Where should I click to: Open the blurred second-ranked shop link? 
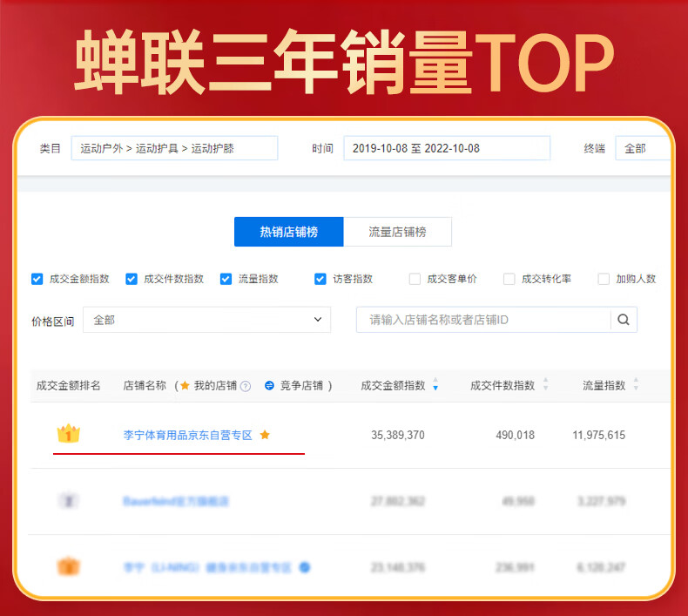(176, 501)
